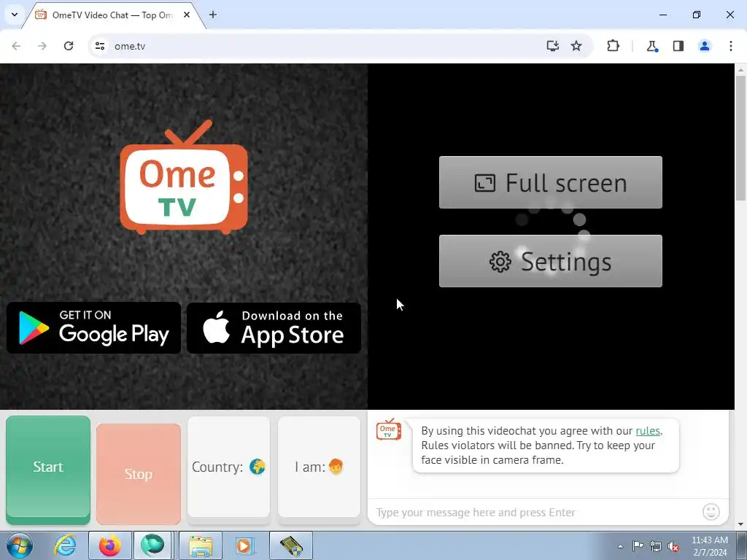Open the rules link in chat message

pyautogui.click(x=648, y=430)
